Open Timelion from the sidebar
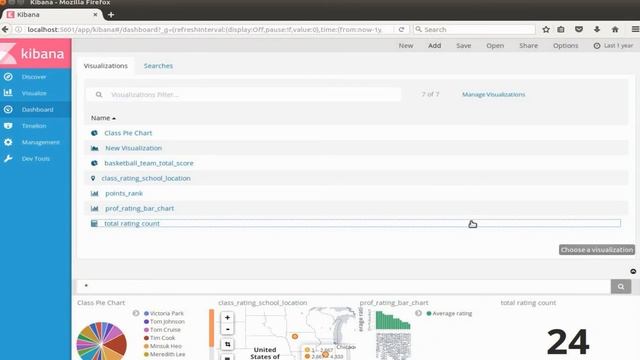 [x=35, y=126]
